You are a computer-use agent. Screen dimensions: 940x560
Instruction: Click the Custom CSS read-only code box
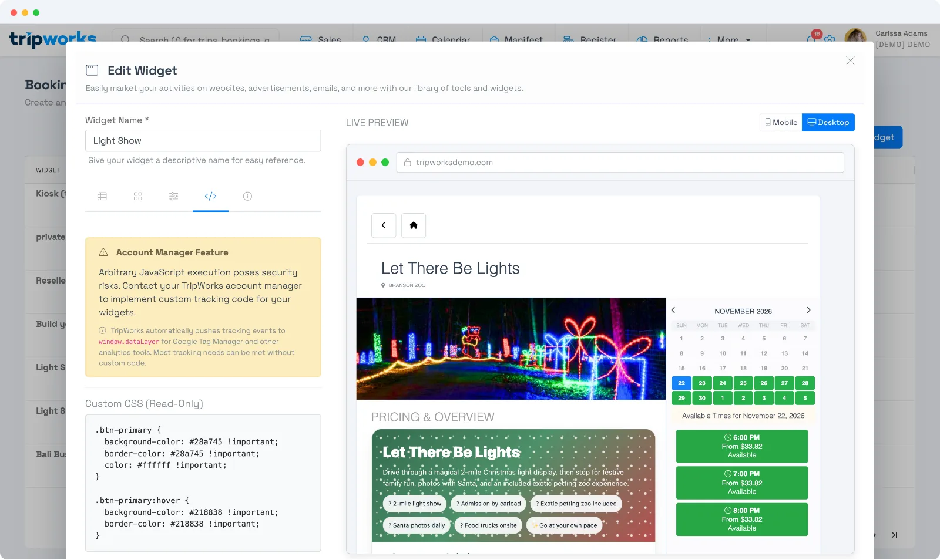[203, 483]
